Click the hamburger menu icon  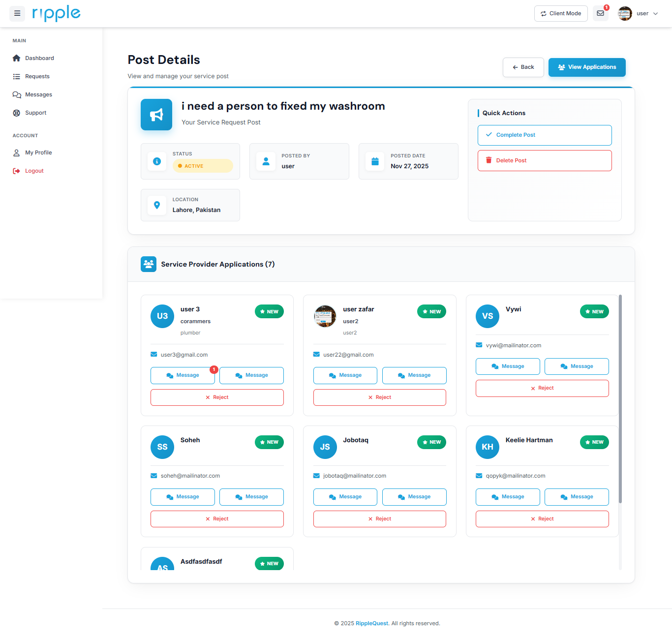(x=17, y=14)
